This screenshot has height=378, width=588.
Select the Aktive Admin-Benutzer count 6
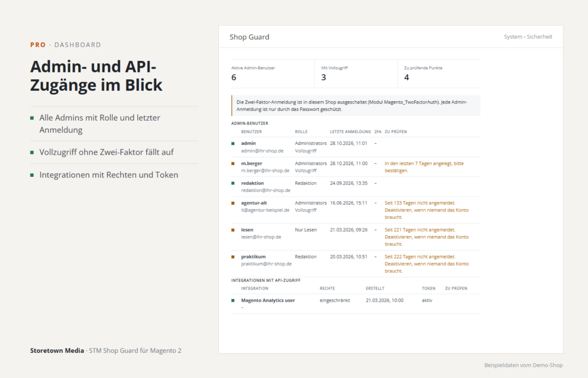click(x=234, y=78)
